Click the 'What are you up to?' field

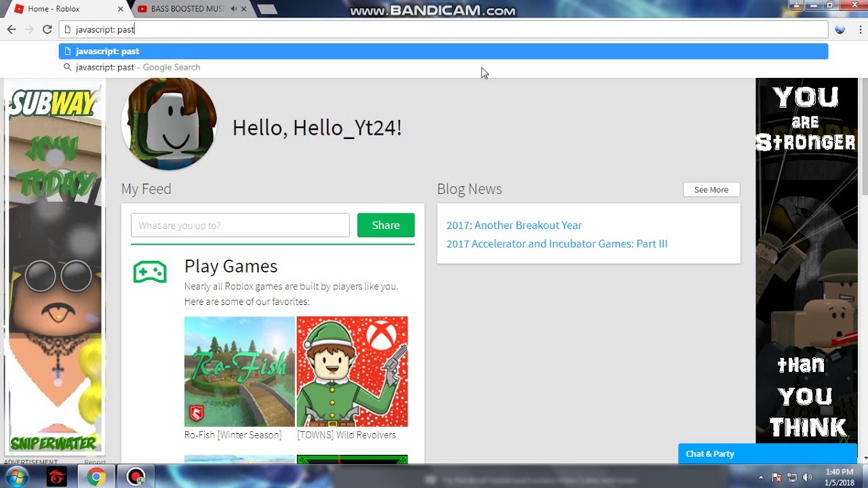(x=240, y=225)
